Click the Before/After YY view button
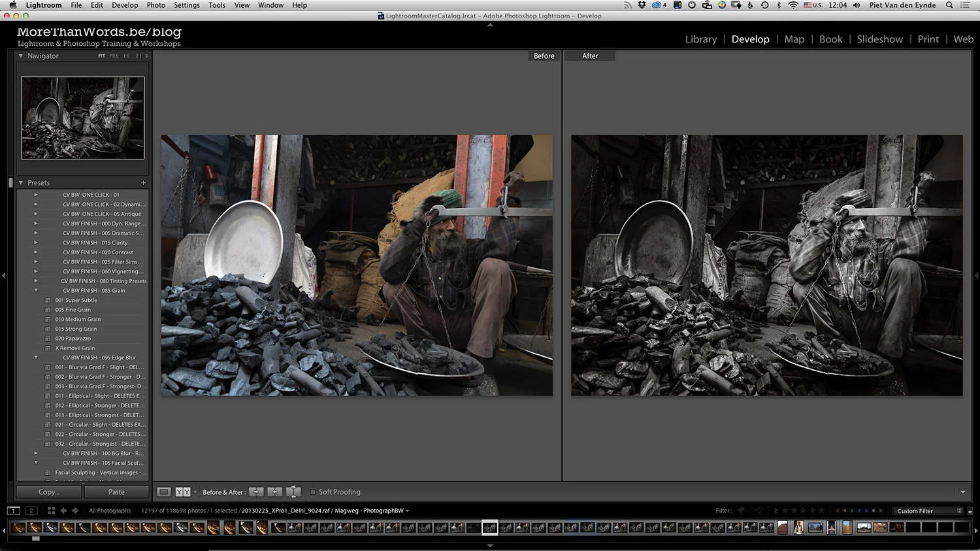The height and width of the screenshot is (551, 980). (183, 492)
